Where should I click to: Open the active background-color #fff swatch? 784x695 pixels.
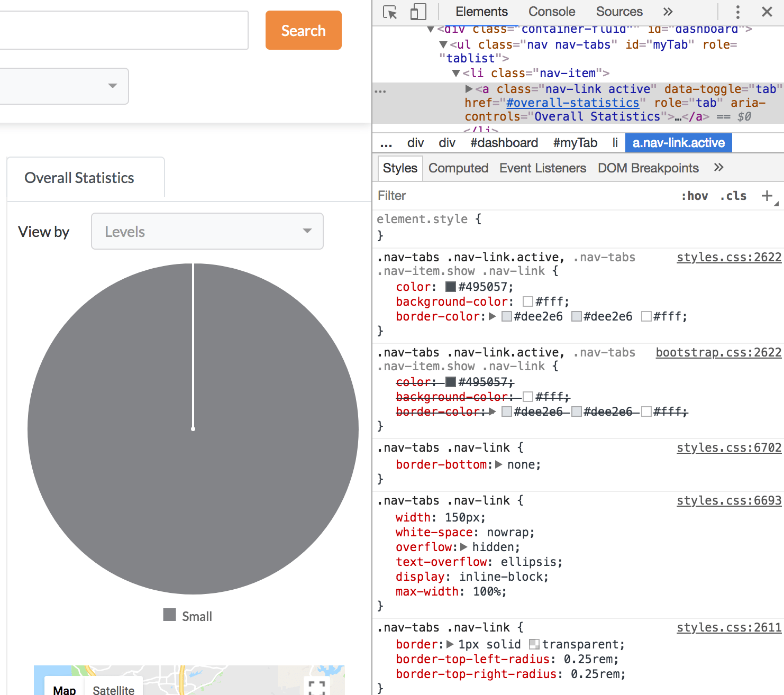528,301
